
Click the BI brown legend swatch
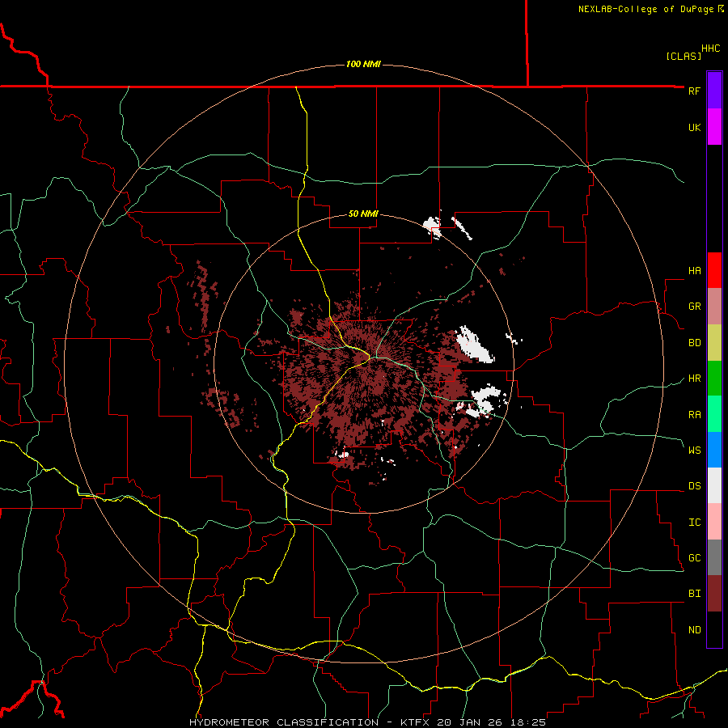point(714,594)
